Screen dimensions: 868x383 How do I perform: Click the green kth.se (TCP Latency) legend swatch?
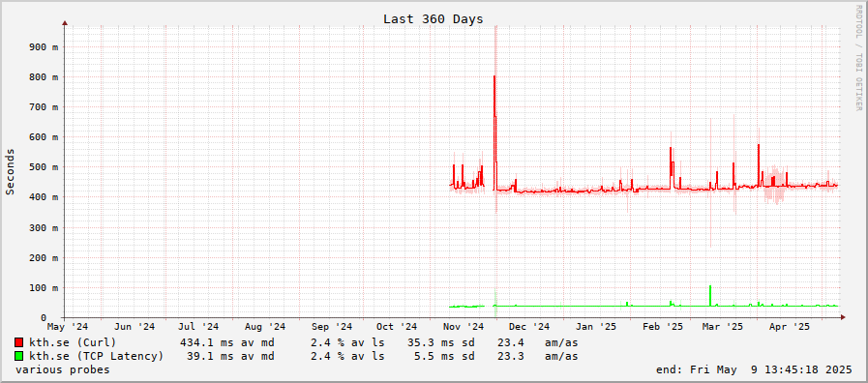click(19, 356)
